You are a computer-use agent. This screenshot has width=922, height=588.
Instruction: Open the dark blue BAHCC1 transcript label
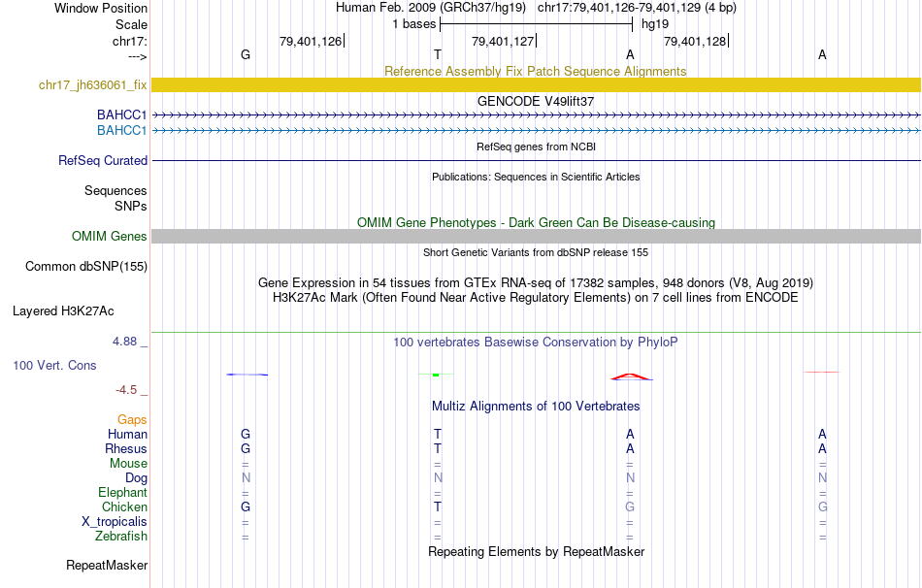pos(121,114)
